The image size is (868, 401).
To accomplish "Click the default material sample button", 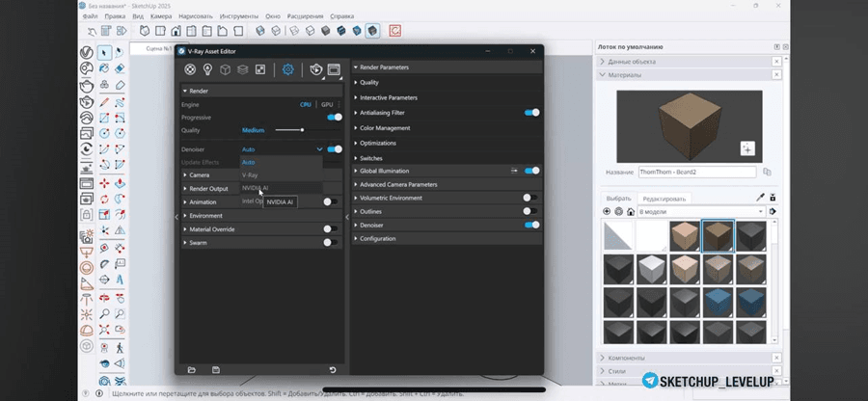I will (x=619, y=236).
